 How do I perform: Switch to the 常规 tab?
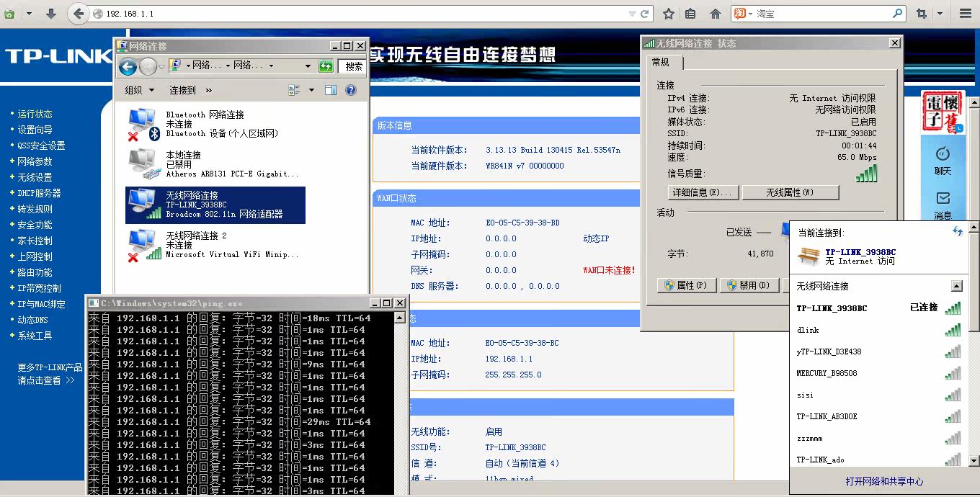(x=661, y=63)
